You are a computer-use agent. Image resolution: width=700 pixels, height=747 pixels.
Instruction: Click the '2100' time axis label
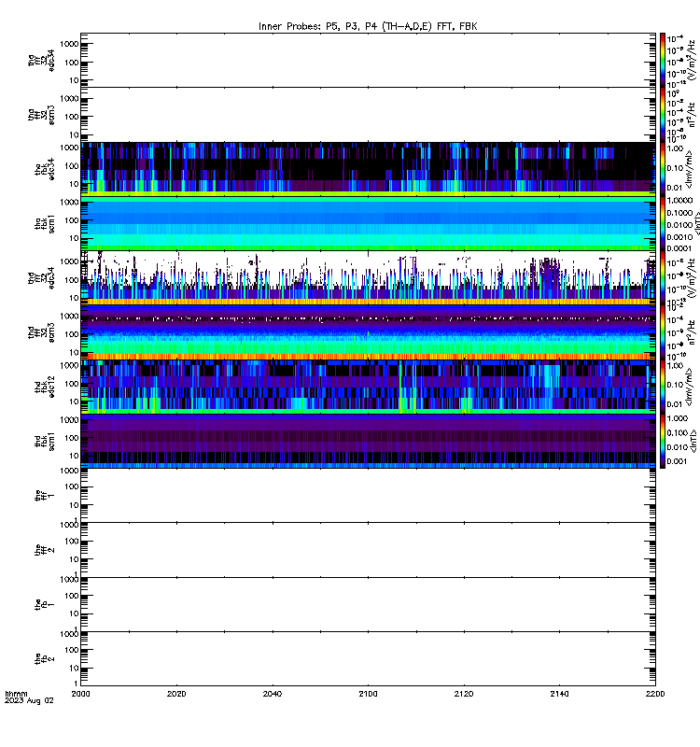pos(368,694)
